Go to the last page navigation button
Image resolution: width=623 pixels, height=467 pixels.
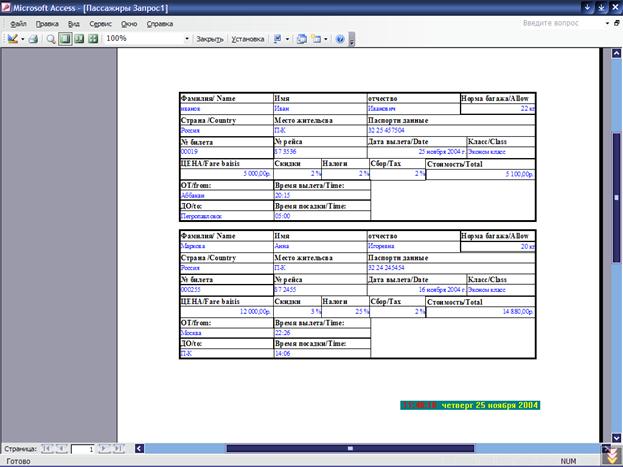click(118, 449)
